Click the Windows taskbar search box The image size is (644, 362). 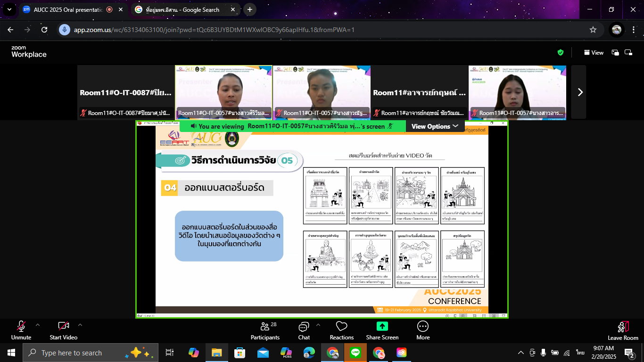point(90,353)
